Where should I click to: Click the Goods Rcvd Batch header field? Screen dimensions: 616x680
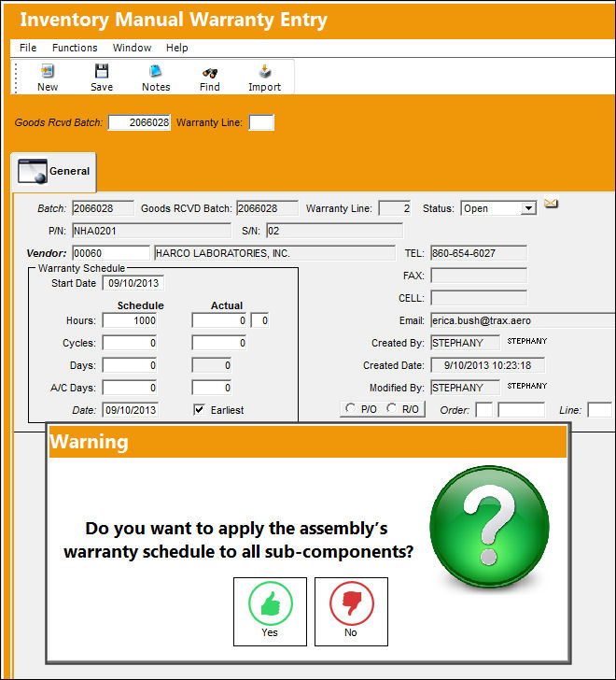139,122
